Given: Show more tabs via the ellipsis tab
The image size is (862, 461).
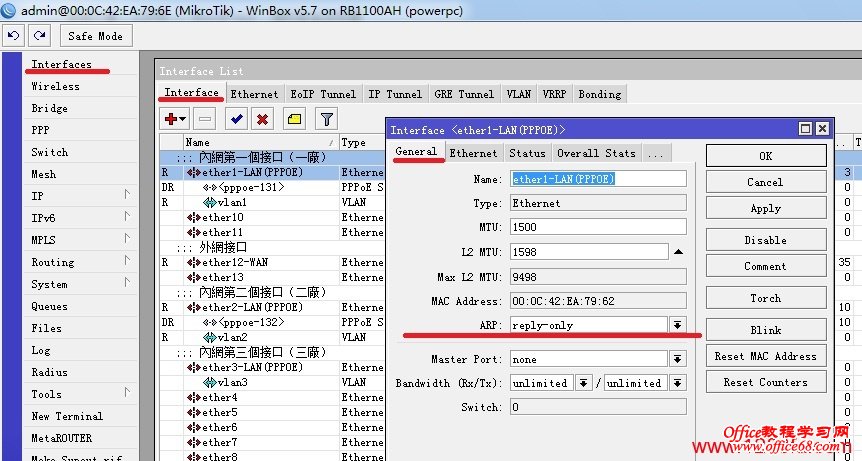Looking at the screenshot, I should point(655,153).
